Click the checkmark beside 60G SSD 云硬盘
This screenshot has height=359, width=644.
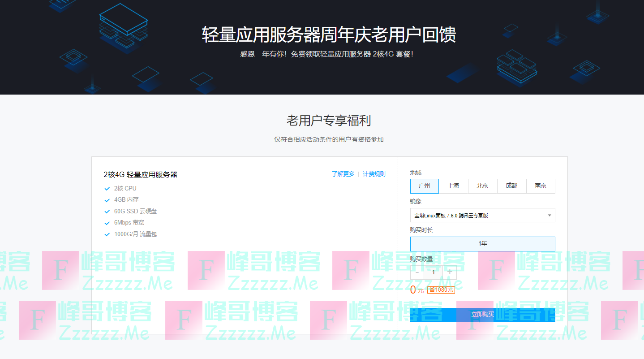tap(107, 212)
